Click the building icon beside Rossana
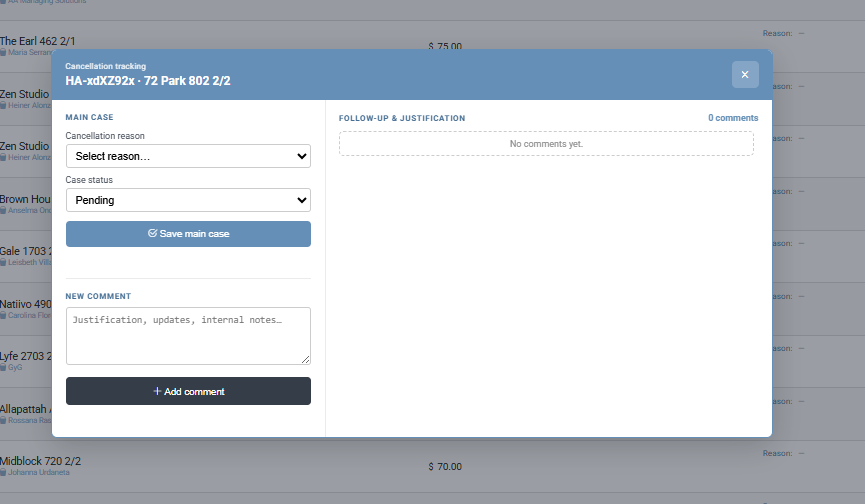 pyautogui.click(x=3, y=420)
